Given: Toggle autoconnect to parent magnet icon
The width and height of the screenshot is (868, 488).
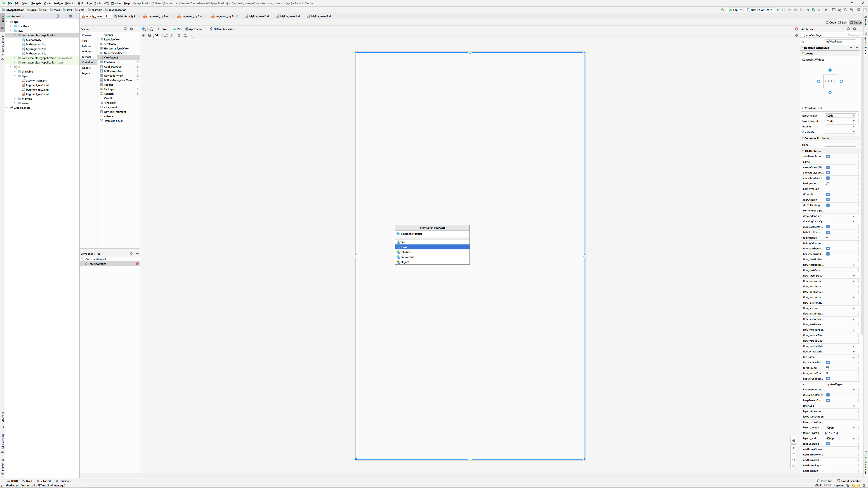Looking at the screenshot, I should pyautogui.click(x=150, y=36).
